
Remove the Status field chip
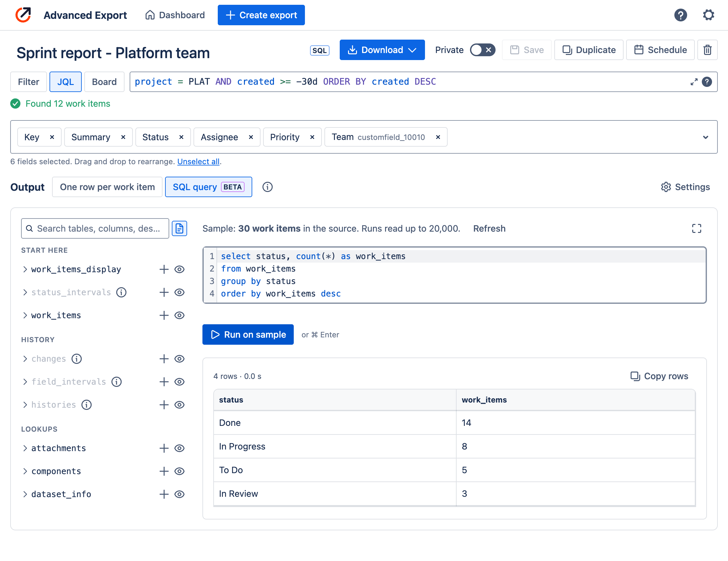(181, 137)
